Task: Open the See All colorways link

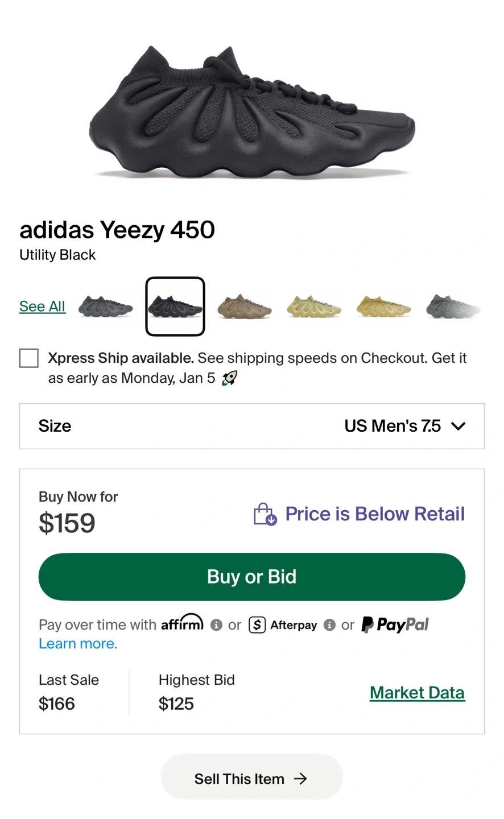Action: (x=42, y=306)
